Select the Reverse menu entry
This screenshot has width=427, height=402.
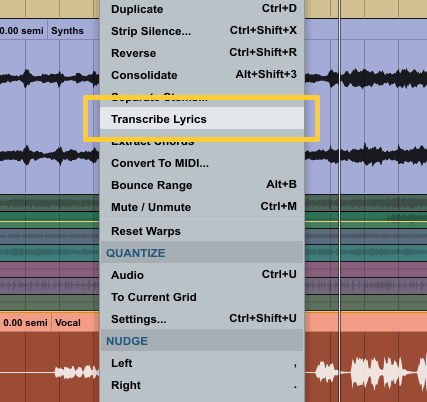pyautogui.click(x=202, y=53)
